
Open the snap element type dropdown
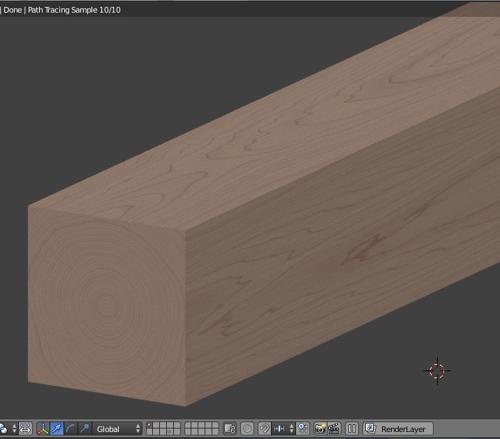coord(283,429)
